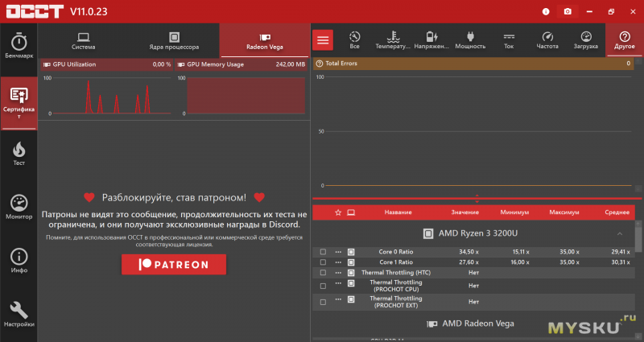Click the CPU icon for Core 0 Ratio
The height and width of the screenshot is (342, 644).
[351, 252]
